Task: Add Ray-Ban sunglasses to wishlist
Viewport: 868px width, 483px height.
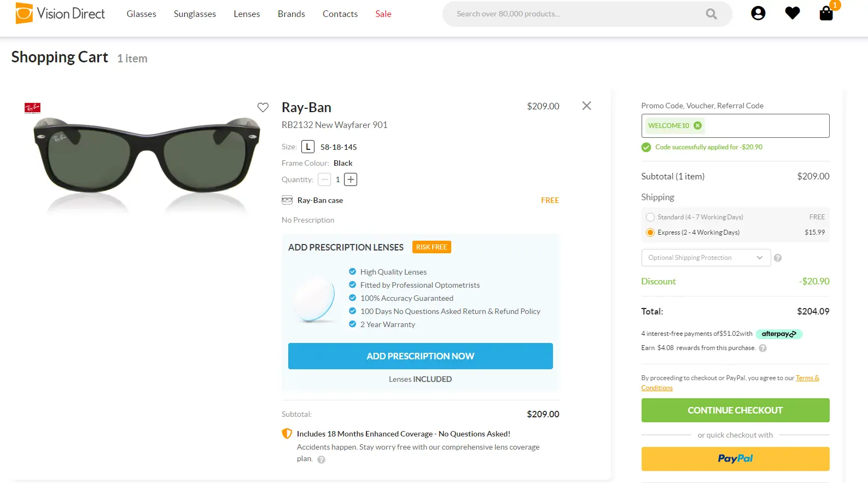Action: click(x=263, y=108)
